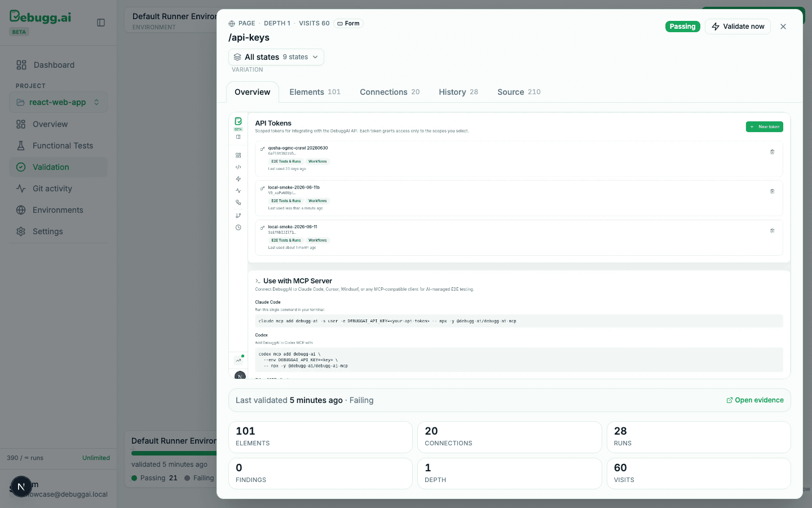Click the 28 Runs stat card

pos(699,437)
